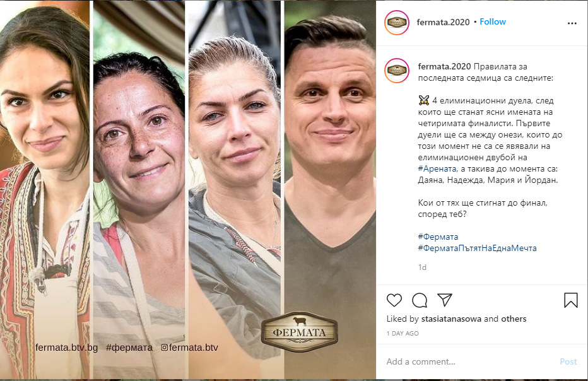Open the #ФерматаПътятНаЕднаМечта hashtag

(477, 248)
